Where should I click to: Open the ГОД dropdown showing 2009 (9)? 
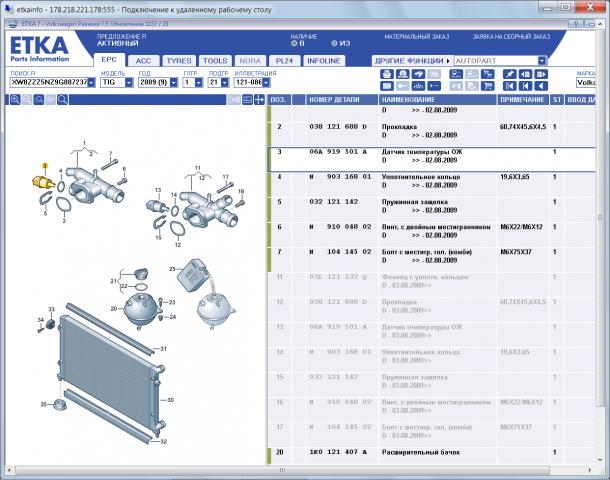pyautogui.click(x=174, y=82)
